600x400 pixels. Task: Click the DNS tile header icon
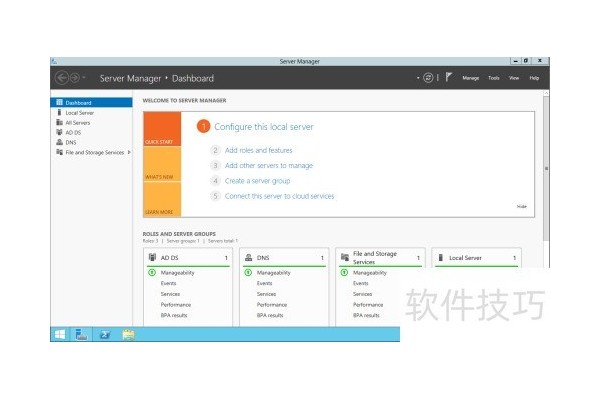tap(248, 258)
